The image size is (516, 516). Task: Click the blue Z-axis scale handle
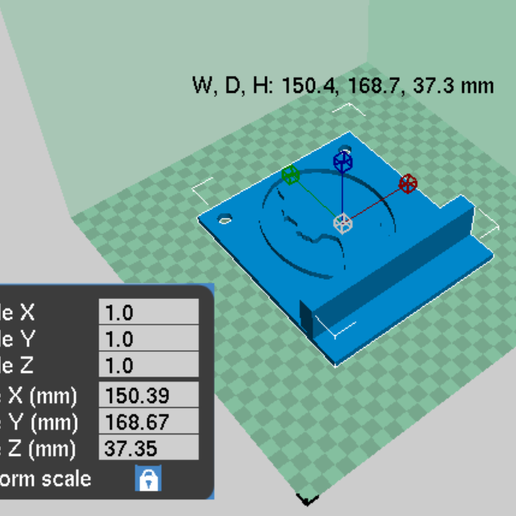pyautogui.click(x=343, y=162)
